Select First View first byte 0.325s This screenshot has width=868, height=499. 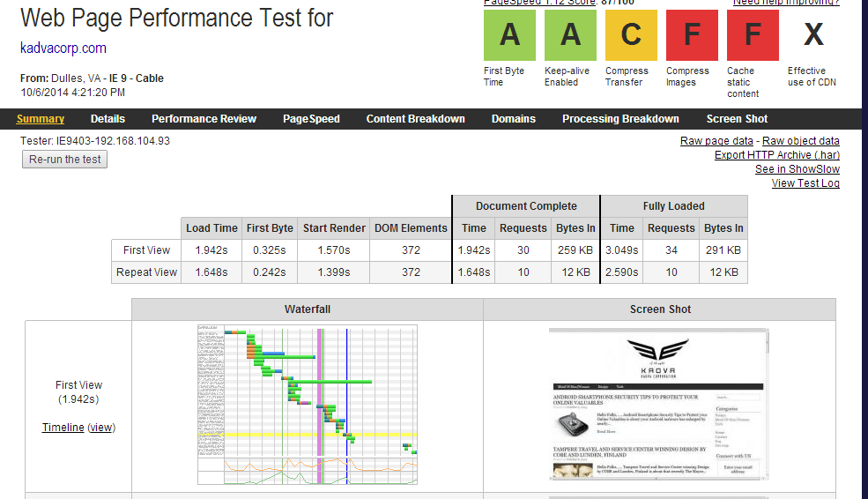(270, 250)
